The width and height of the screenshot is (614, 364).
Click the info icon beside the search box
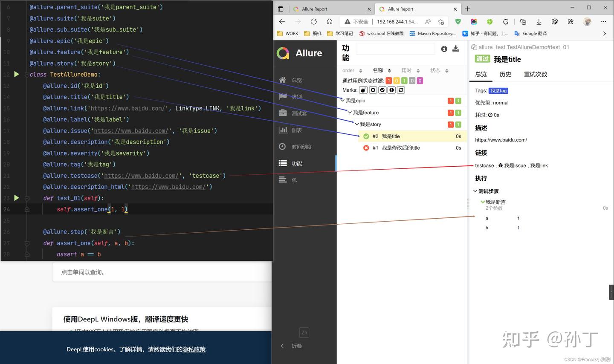click(x=444, y=49)
